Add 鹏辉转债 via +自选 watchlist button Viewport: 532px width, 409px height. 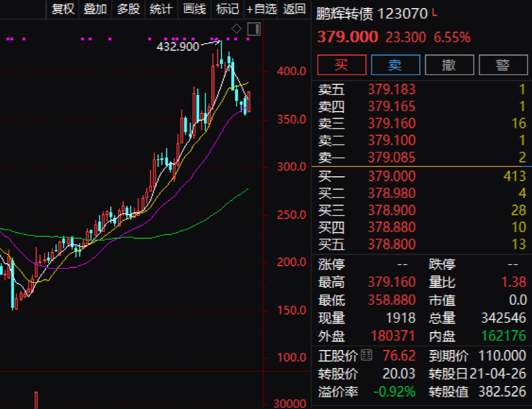261,9
